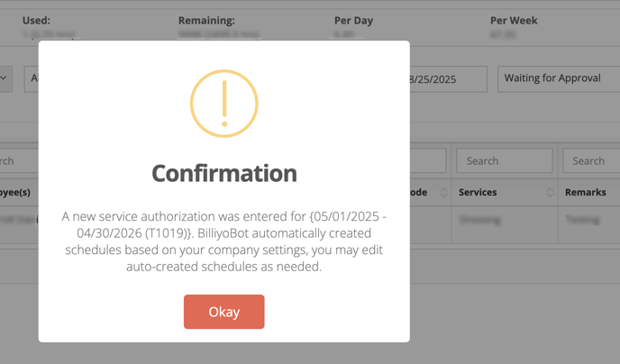Click the Confirmation dialog heading
This screenshot has height=364, width=620.
(223, 172)
